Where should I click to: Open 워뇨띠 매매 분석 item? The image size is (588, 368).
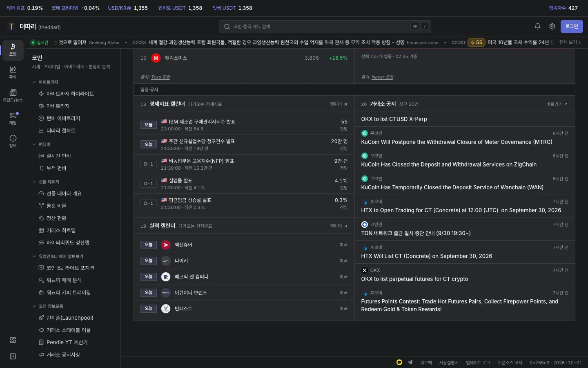[73, 280]
